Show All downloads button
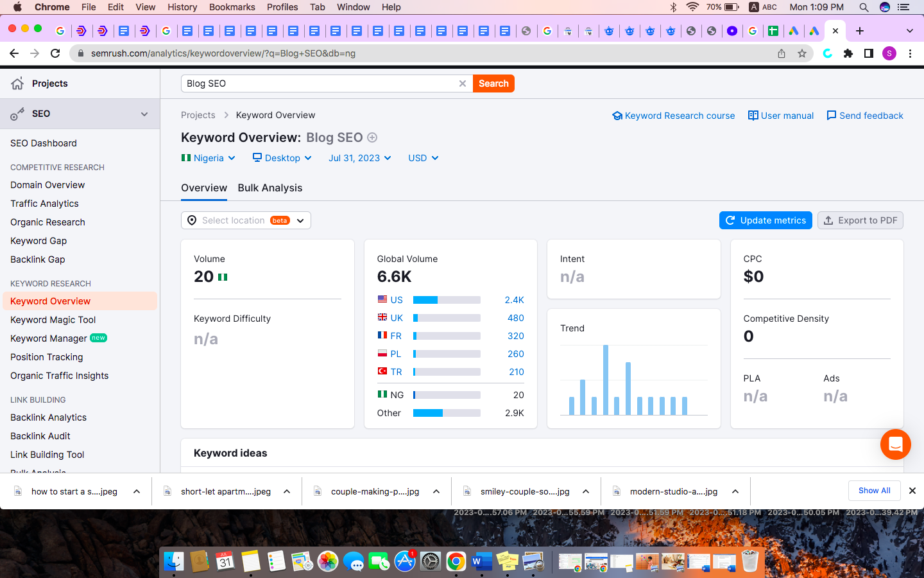The width and height of the screenshot is (924, 578). tap(875, 490)
